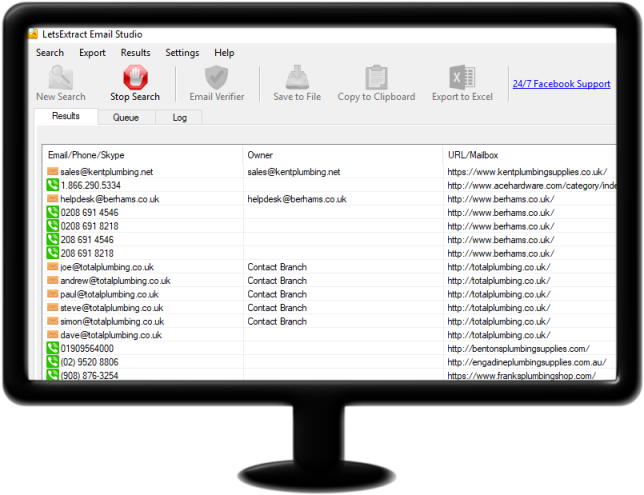Click the Stop Search label
Viewport: 644px width, 495px height.
[135, 97]
